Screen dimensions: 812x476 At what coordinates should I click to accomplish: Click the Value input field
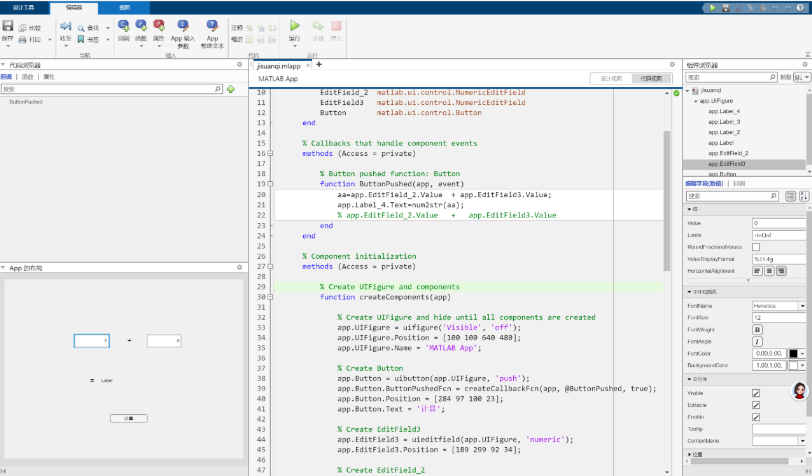point(779,223)
